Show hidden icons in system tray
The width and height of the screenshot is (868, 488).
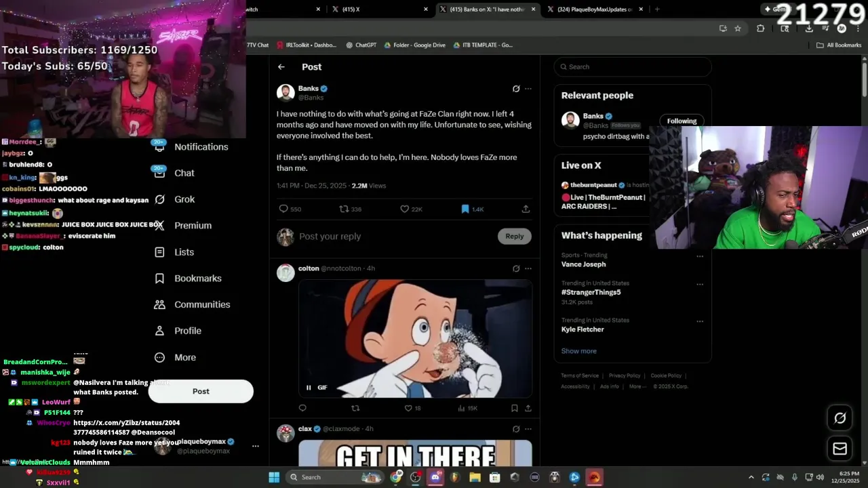[x=751, y=477]
